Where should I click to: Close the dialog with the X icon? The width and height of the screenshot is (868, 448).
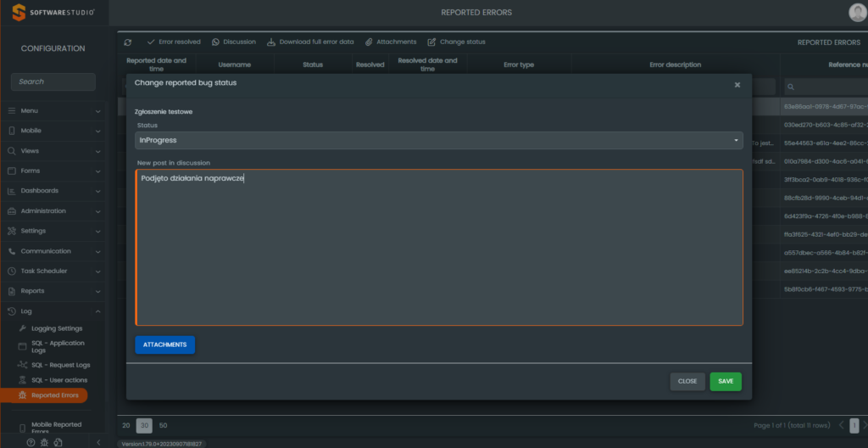tap(737, 84)
